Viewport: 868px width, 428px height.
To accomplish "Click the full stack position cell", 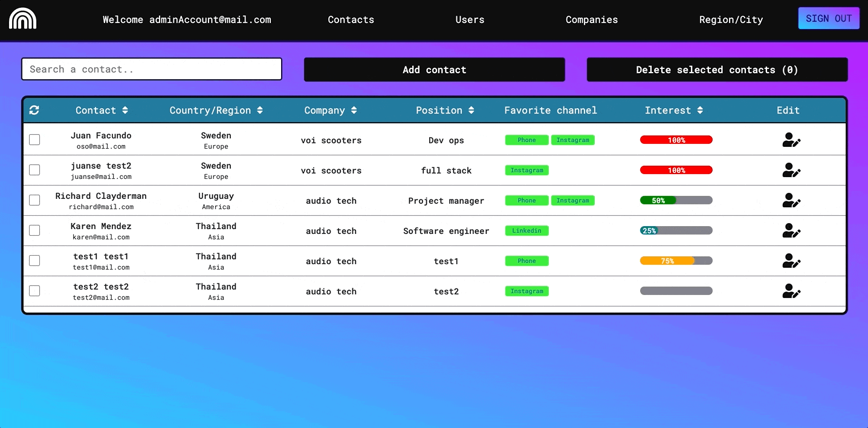I will (x=446, y=170).
